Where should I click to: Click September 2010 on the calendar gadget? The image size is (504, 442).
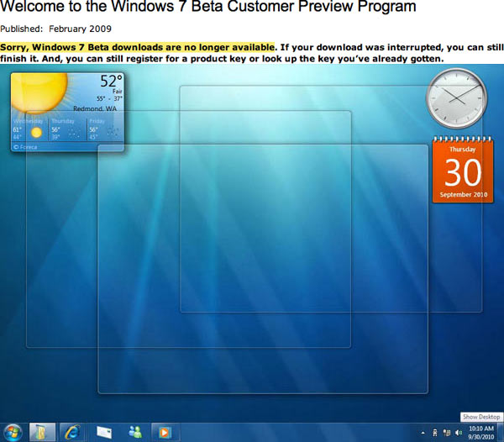464,194
